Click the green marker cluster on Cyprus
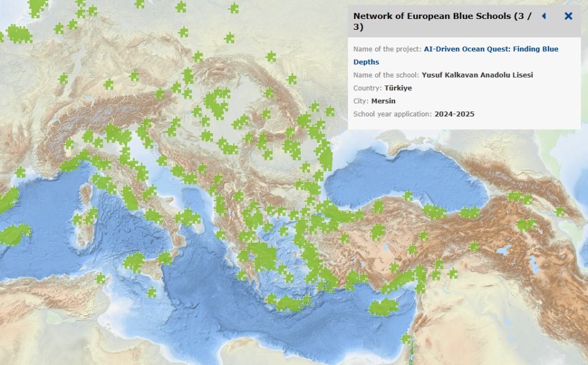This screenshot has height=365, width=588. pyautogui.click(x=384, y=308)
